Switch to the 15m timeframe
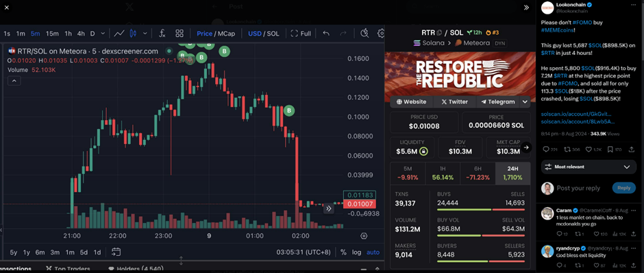This screenshot has width=644, height=273. coord(52,34)
